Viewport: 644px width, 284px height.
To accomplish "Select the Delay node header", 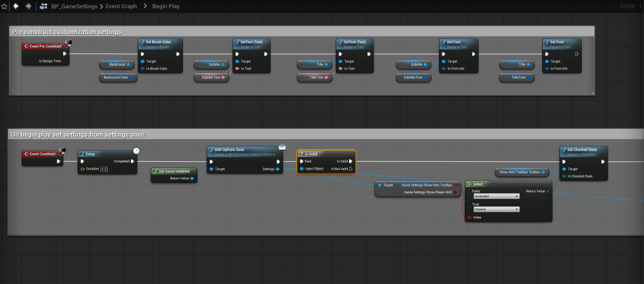I will [x=107, y=154].
